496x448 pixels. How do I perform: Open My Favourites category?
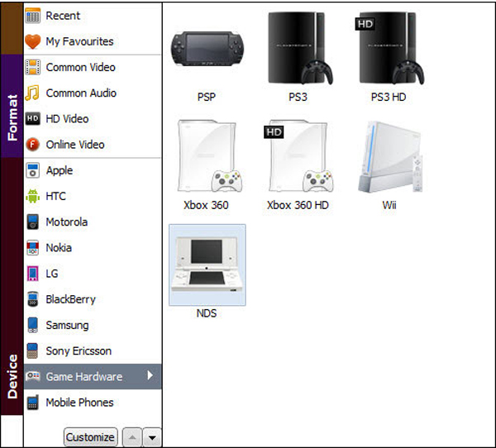79,41
